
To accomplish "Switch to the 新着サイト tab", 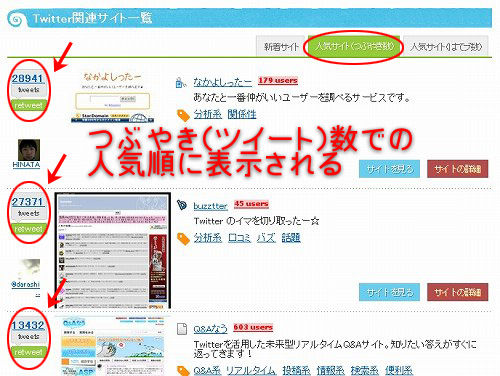I will pyautogui.click(x=281, y=46).
